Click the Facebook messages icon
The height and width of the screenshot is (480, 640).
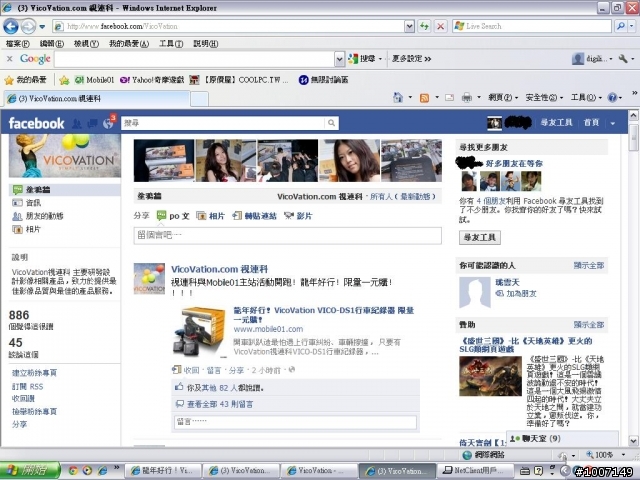[92, 123]
